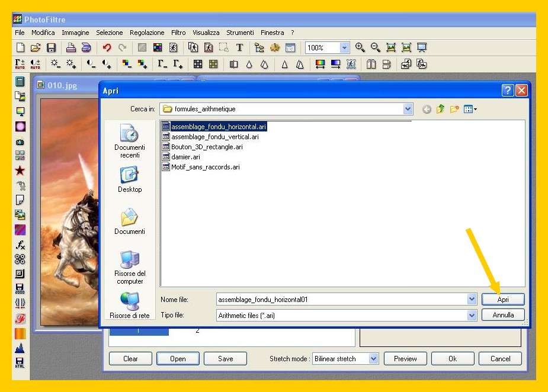548x392 pixels.
Task: Create a new folder in the dialog
Action: click(x=454, y=109)
